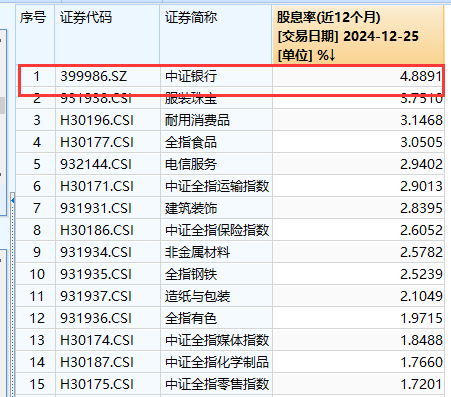Viewport: 451px width, 397px height.
Task: Select security code 932144.CSI
Action: pos(96,164)
